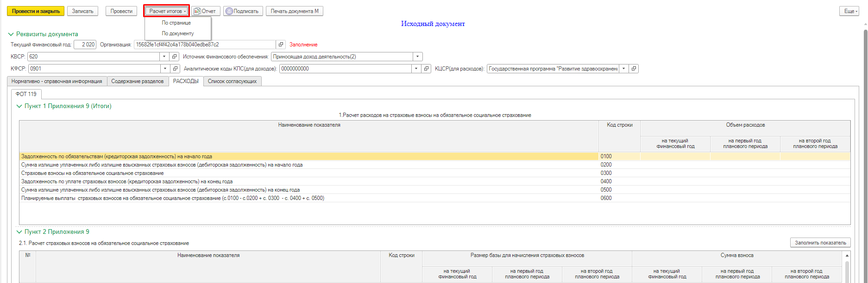Click the open icon next to the КВСР field
Screen dimensions: 868x283
coord(174,57)
